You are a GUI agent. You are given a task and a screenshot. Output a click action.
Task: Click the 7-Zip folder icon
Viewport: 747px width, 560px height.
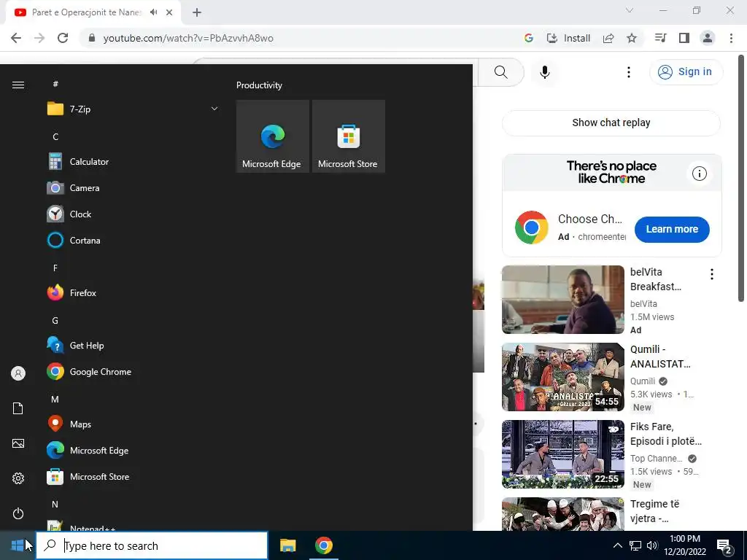[x=55, y=109]
